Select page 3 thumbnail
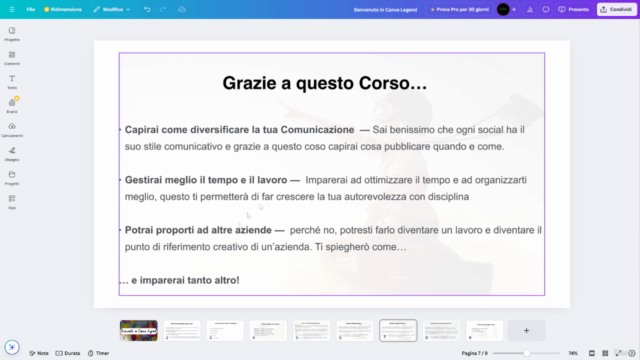The image size is (640, 360). (225, 331)
